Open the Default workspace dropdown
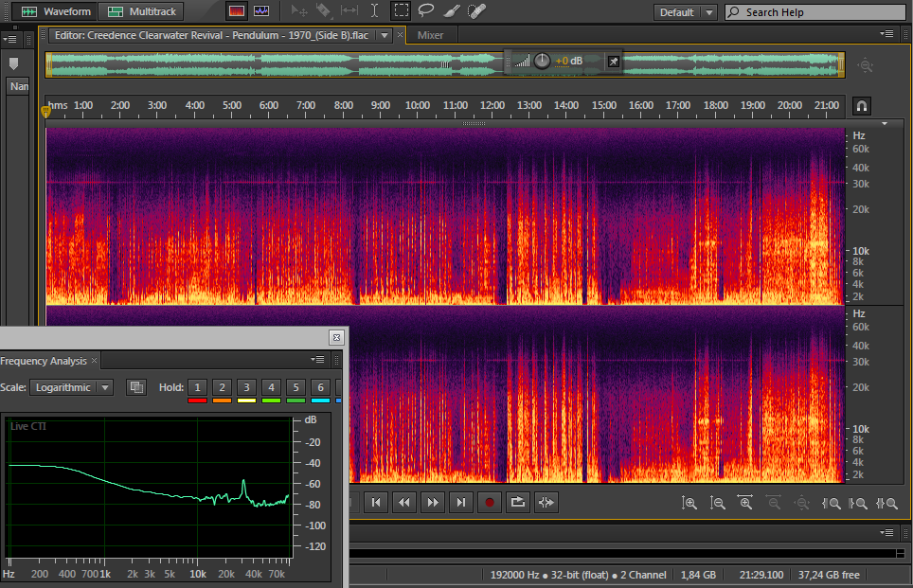The image size is (913, 588). click(685, 12)
